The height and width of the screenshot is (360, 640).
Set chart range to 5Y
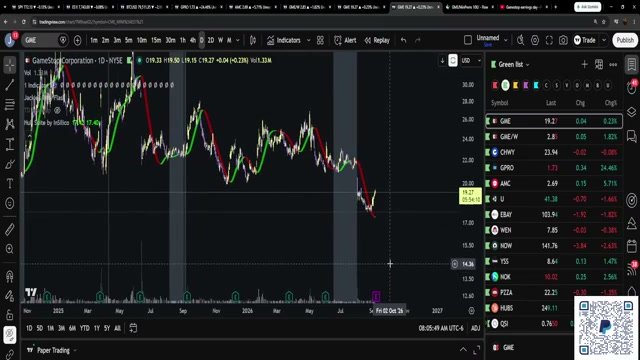click(107, 328)
